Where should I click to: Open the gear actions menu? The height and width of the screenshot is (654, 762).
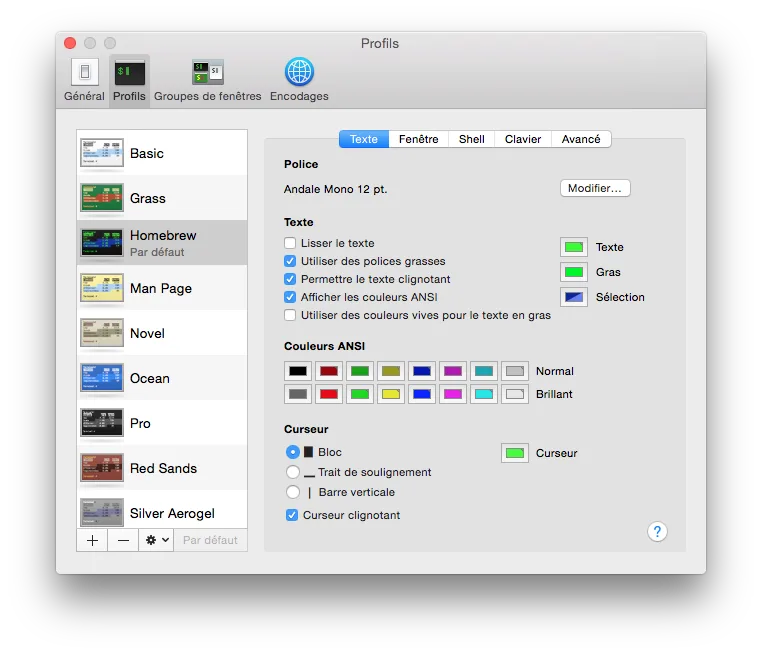156,540
